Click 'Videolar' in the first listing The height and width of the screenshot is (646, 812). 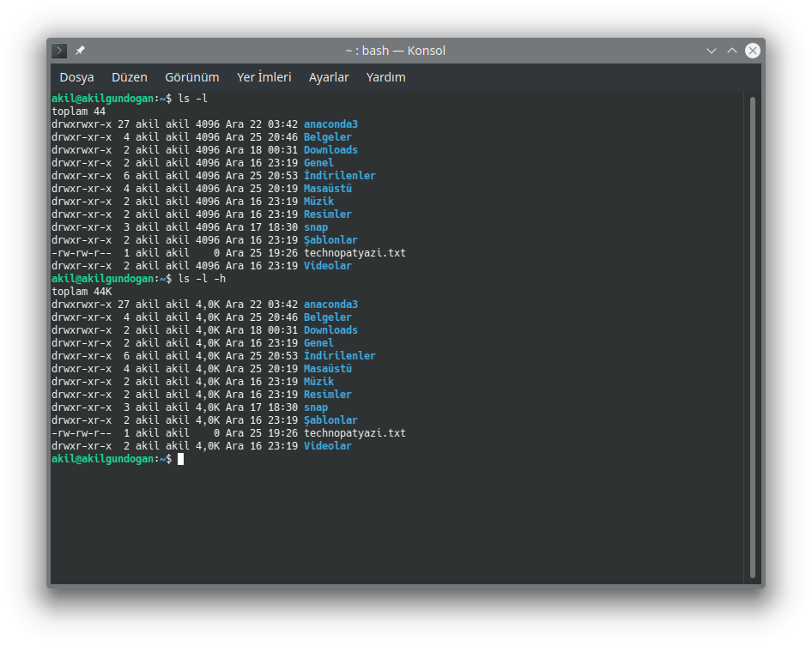tap(328, 266)
